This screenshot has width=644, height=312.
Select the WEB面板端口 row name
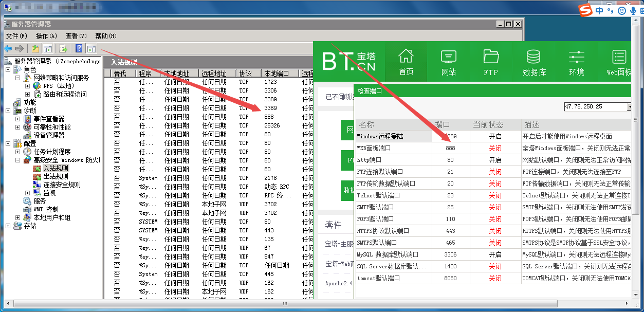click(374, 148)
